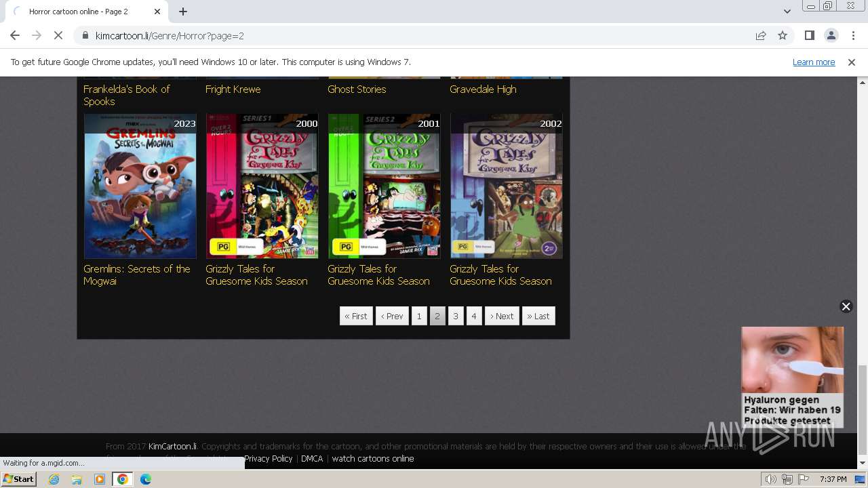Stop loading the page
Screen dimensions: 868x488
58,35
